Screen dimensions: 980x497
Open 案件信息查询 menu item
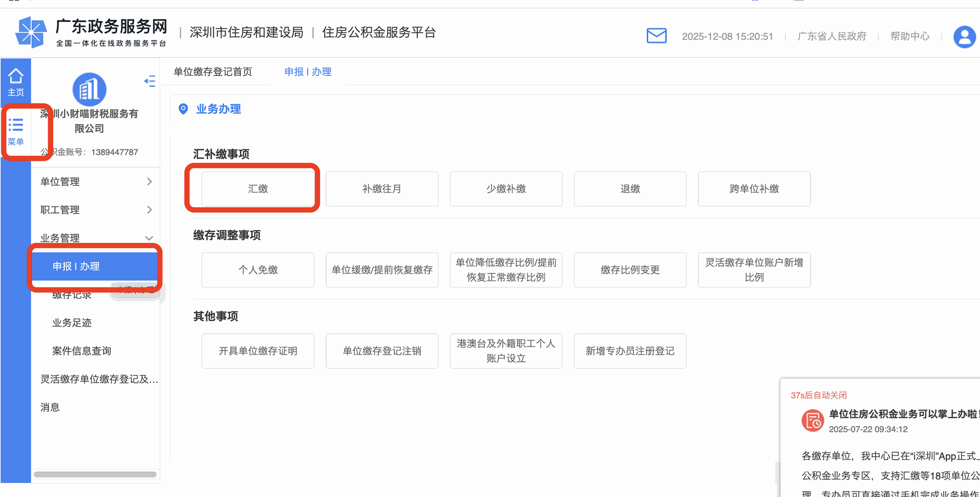[82, 351]
